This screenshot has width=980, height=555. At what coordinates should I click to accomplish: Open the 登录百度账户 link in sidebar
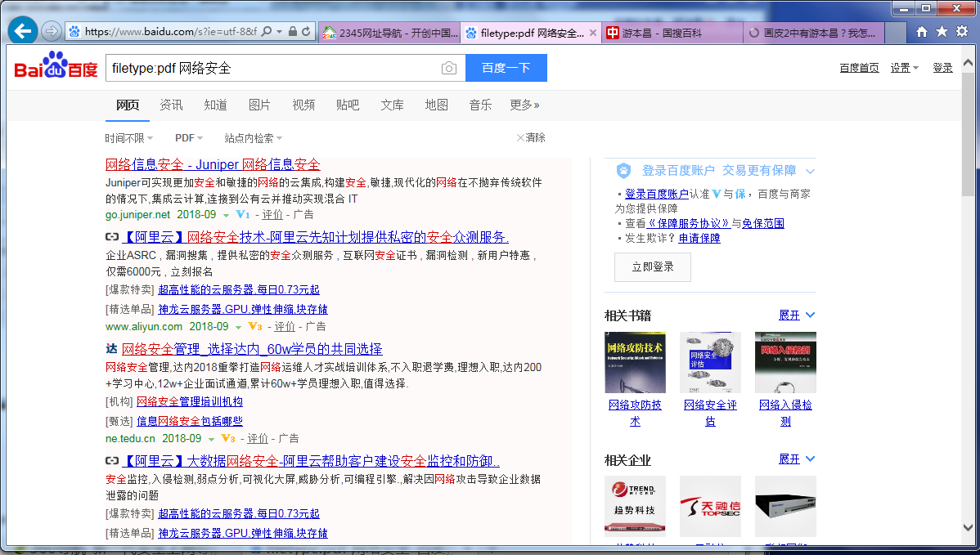pyautogui.click(x=657, y=195)
